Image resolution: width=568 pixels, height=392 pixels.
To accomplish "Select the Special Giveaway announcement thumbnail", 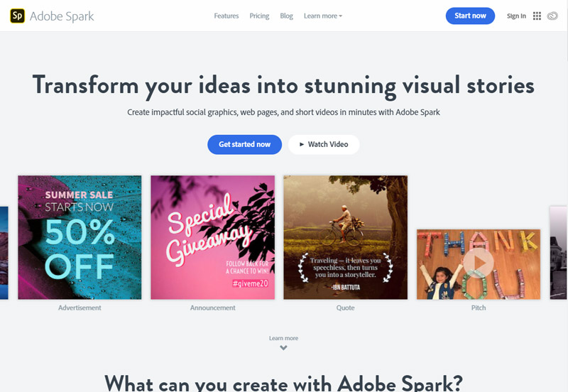I will click(212, 237).
